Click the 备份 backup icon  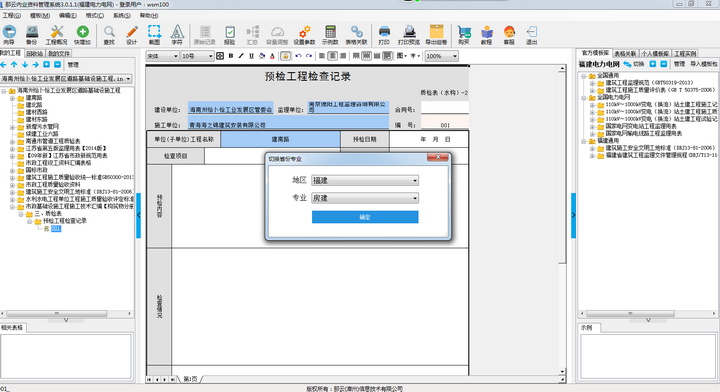pos(31,35)
